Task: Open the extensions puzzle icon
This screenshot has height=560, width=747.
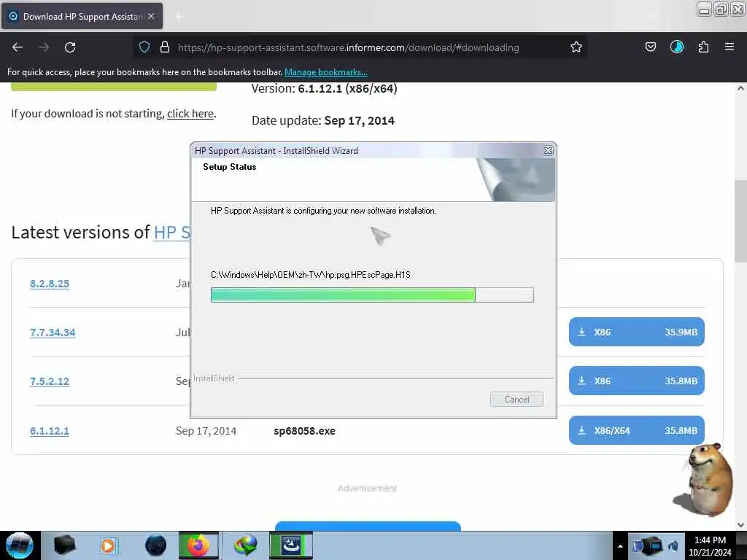Action: [x=703, y=47]
